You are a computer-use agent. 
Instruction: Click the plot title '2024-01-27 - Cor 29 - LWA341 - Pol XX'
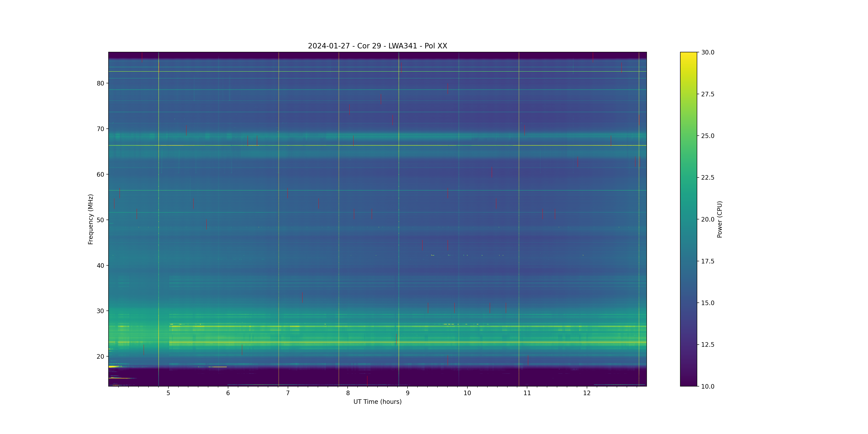(x=377, y=46)
